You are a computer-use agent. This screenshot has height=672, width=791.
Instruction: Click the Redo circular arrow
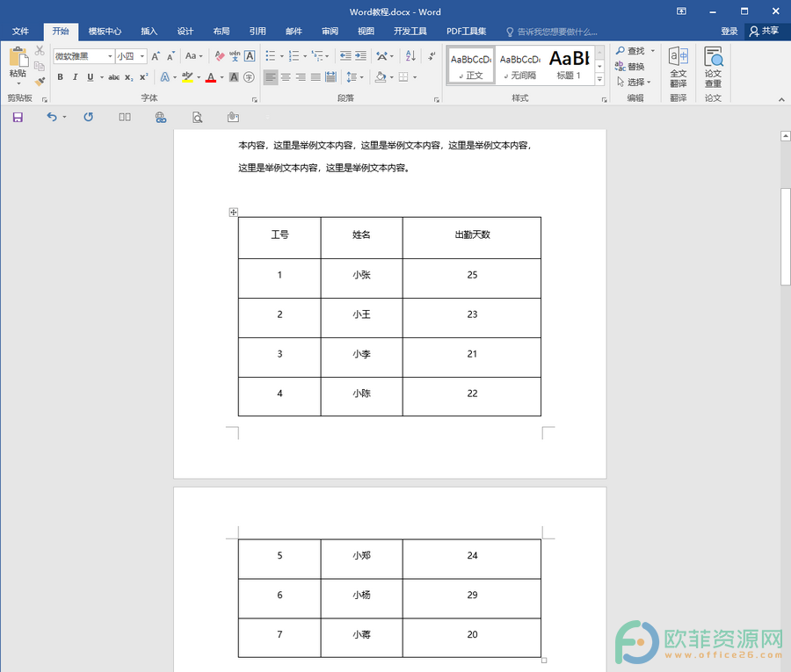88,117
